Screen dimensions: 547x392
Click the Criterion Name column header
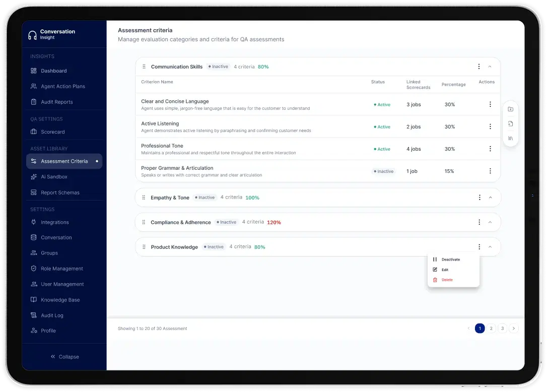157,82
